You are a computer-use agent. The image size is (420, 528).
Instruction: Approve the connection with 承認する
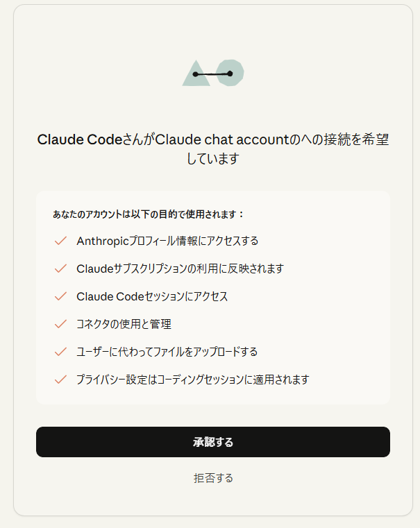tap(213, 442)
